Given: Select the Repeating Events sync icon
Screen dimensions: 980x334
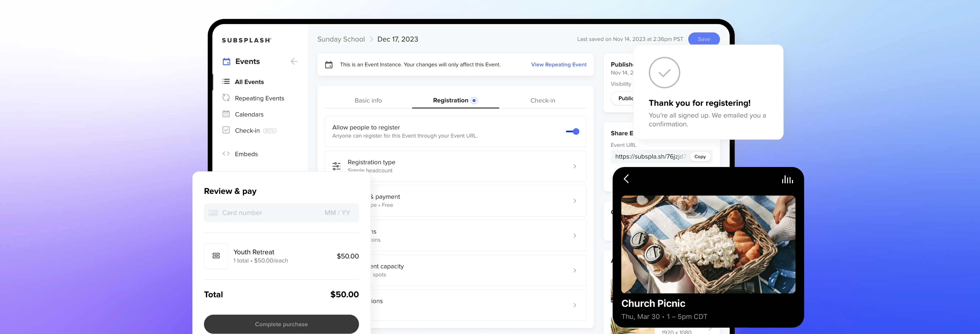Looking at the screenshot, I should (x=226, y=98).
